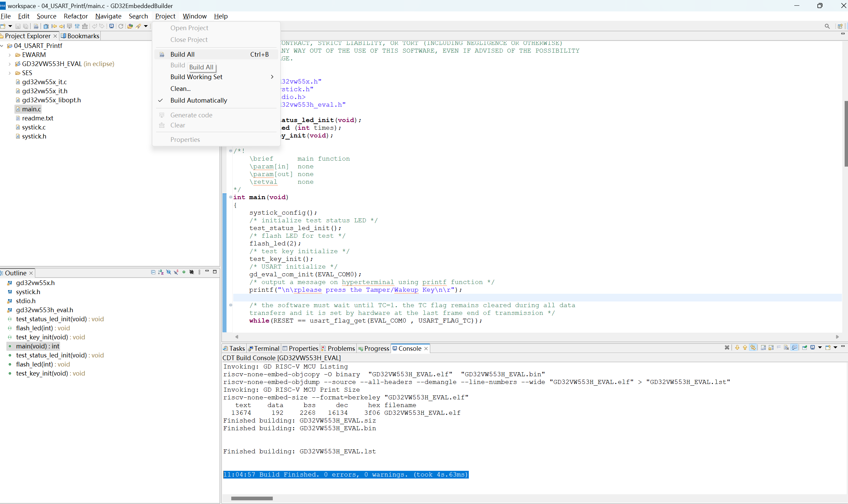Click the search magnifier icon top right
Image resolution: width=848 pixels, height=504 pixels.
click(827, 26)
